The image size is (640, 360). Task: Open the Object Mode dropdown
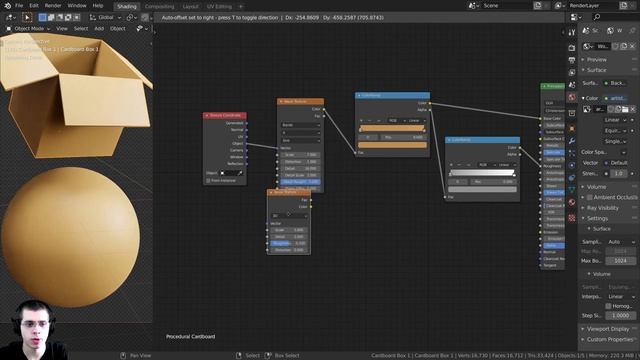pyautogui.click(x=28, y=29)
